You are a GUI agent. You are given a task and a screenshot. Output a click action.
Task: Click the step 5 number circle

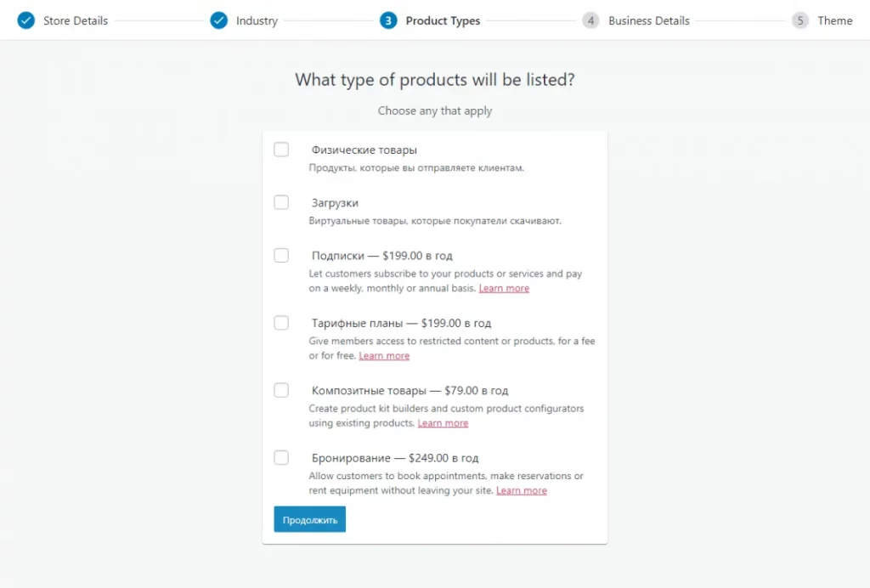pyautogui.click(x=799, y=20)
